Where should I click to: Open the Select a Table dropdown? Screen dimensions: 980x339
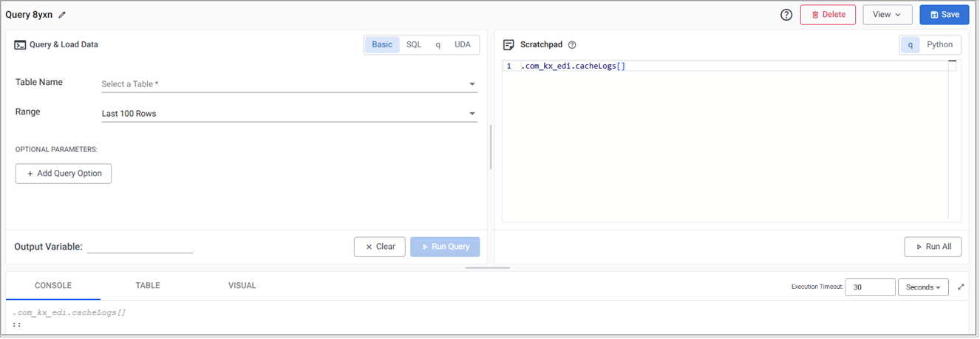[x=289, y=84]
